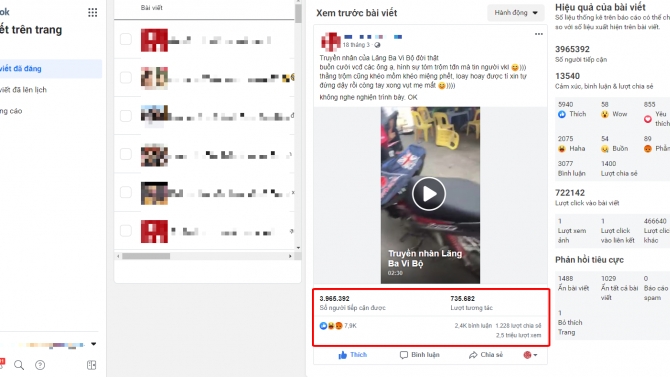Click the search magnifier icon in sidebar
The image size is (670, 377).
19,365
